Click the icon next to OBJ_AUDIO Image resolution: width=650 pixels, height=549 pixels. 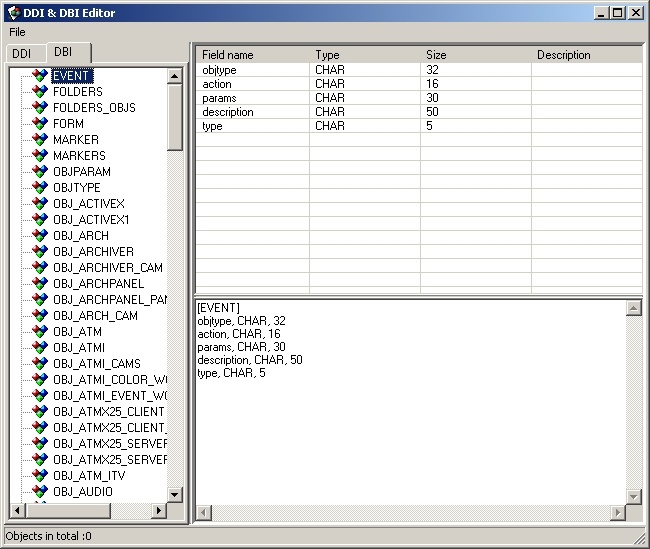[x=40, y=491]
